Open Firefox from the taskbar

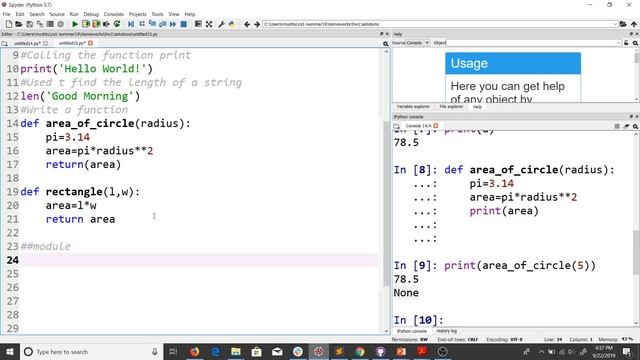[194, 352]
